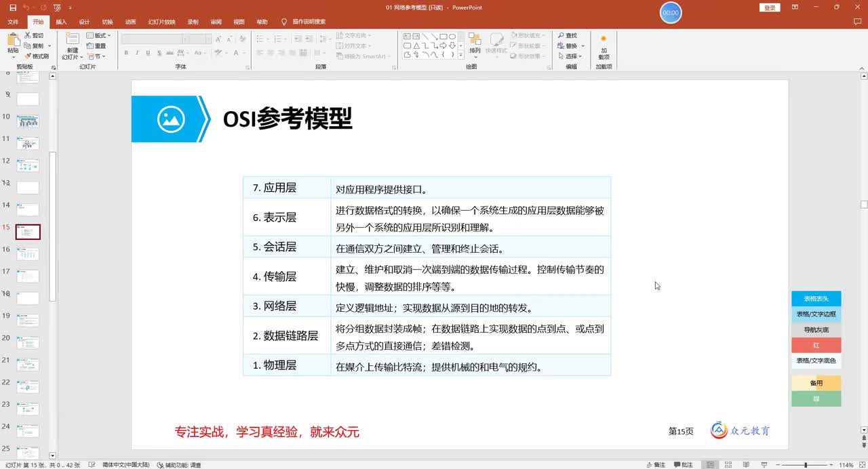Click the Undo arrow in quick access toolbar
Image resolution: width=868 pixels, height=469 pixels.
[x=25, y=7]
